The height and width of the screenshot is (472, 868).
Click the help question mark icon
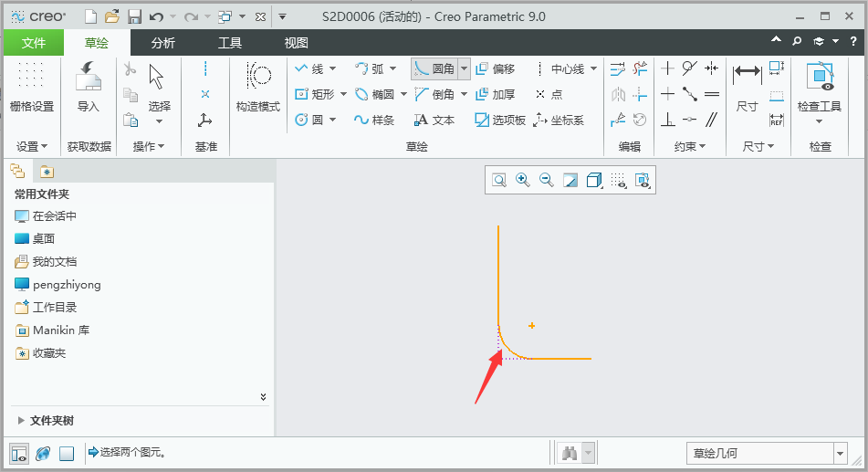coord(853,41)
